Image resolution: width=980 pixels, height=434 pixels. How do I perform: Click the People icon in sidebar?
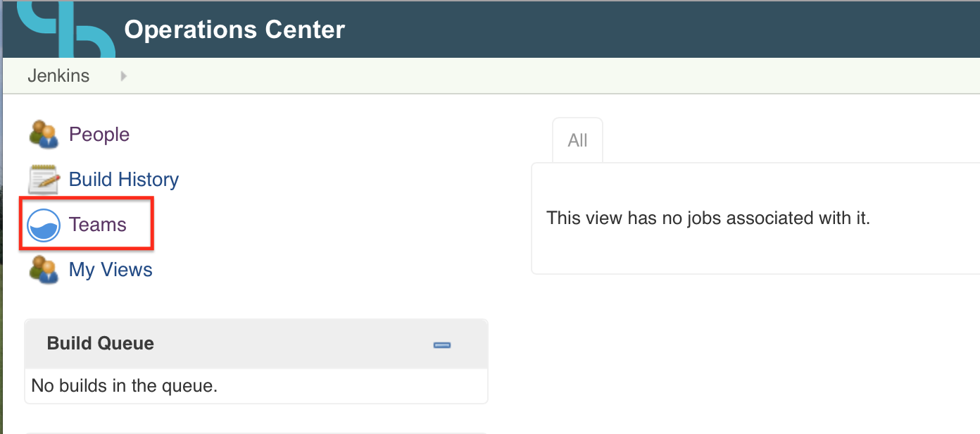click(44, 134)
